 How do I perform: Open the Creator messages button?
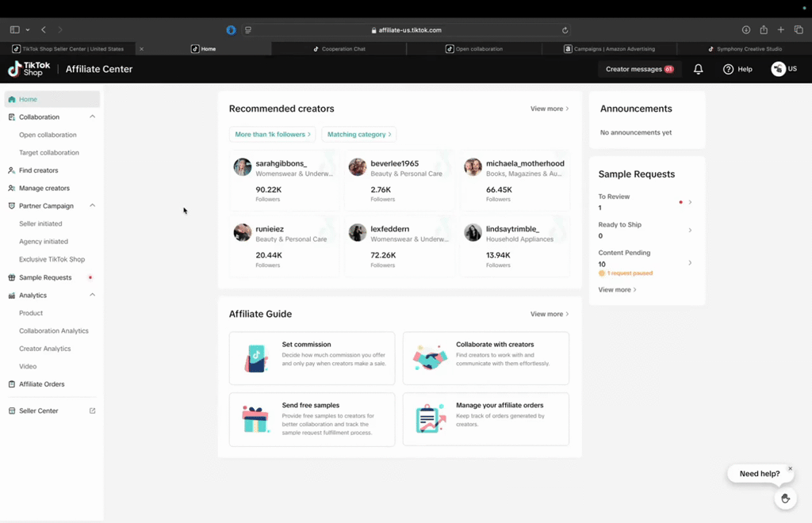tap(640, 69)
